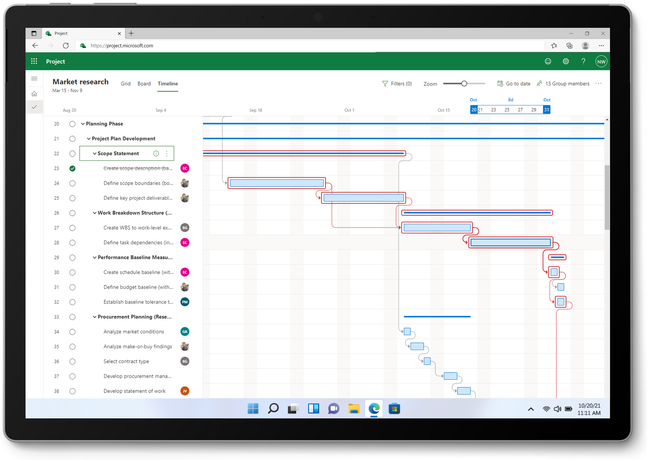Open a new browser tab with plus
This screenshot has height=460, width=650.
click(x=131, y=33)
